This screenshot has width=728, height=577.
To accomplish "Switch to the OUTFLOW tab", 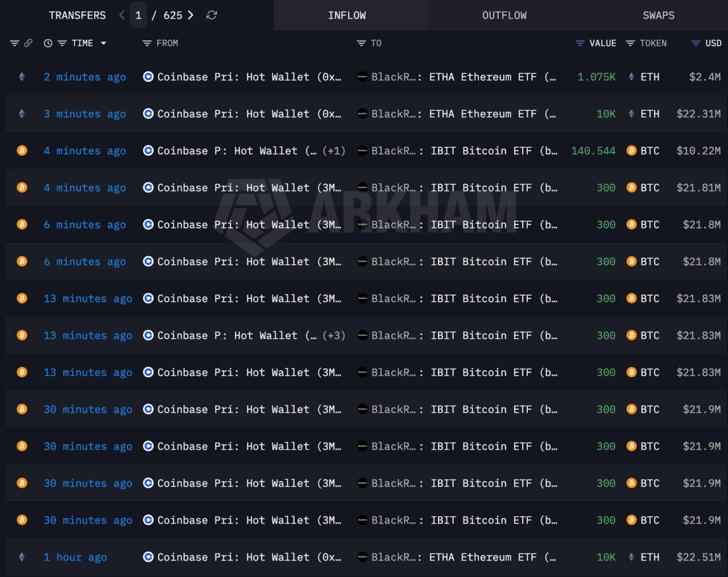I will pos(504,15).
